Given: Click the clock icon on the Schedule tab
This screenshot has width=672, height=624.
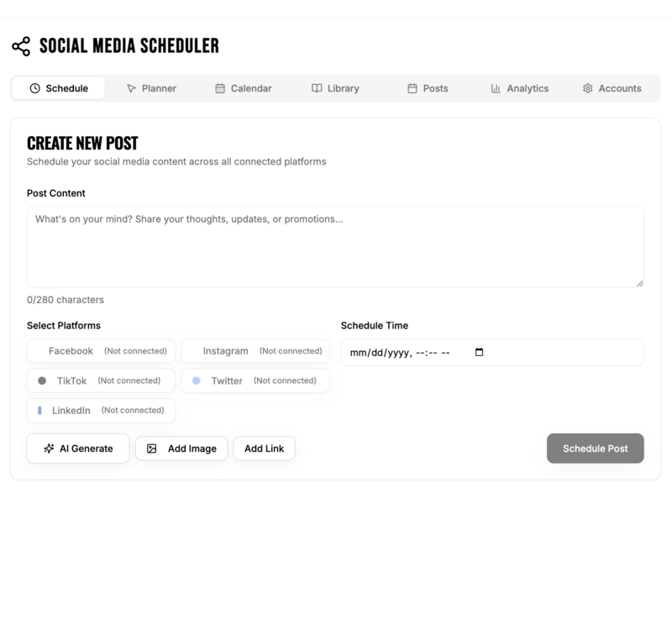Looking at the screenshot, I should tap(34, 88).
